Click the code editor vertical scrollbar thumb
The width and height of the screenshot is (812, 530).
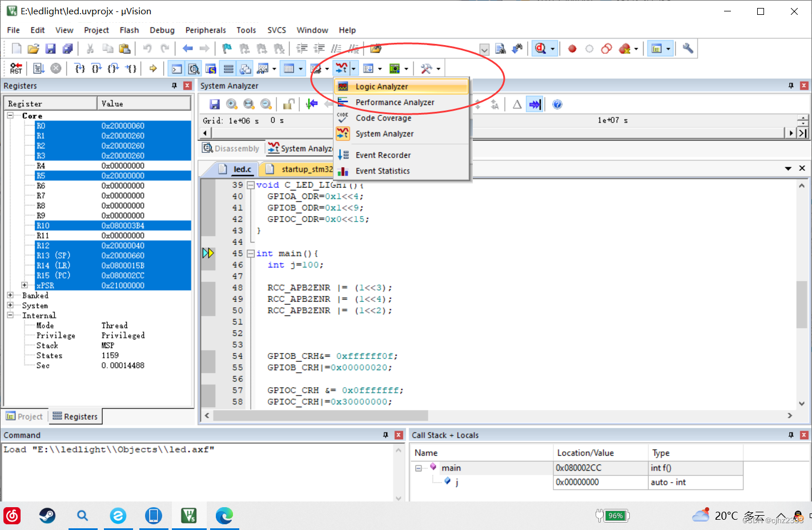[802, 304]
